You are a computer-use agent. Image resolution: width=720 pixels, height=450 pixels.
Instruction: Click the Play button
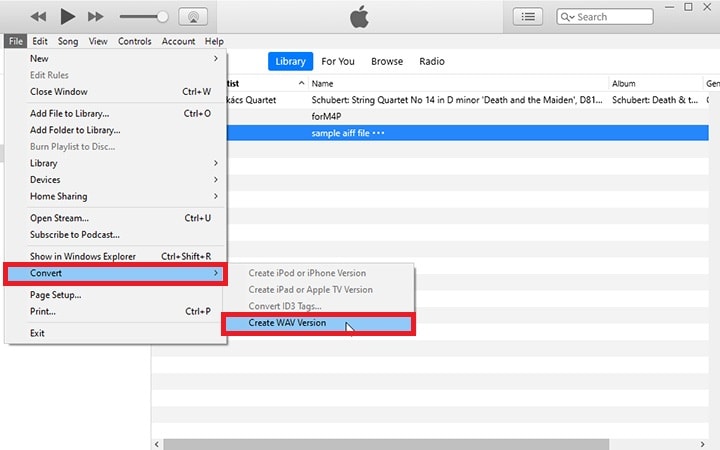coord(68,17)
